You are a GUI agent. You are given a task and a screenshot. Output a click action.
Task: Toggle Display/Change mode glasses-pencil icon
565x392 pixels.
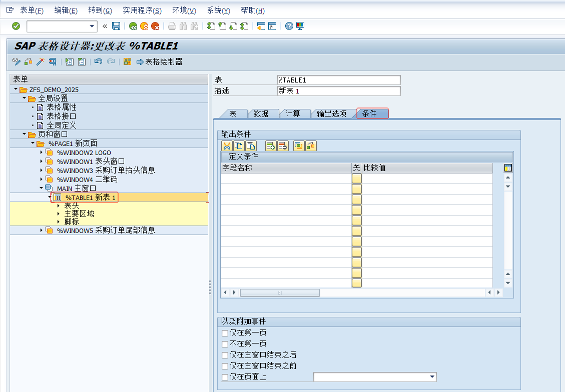[x=16, y=61]
